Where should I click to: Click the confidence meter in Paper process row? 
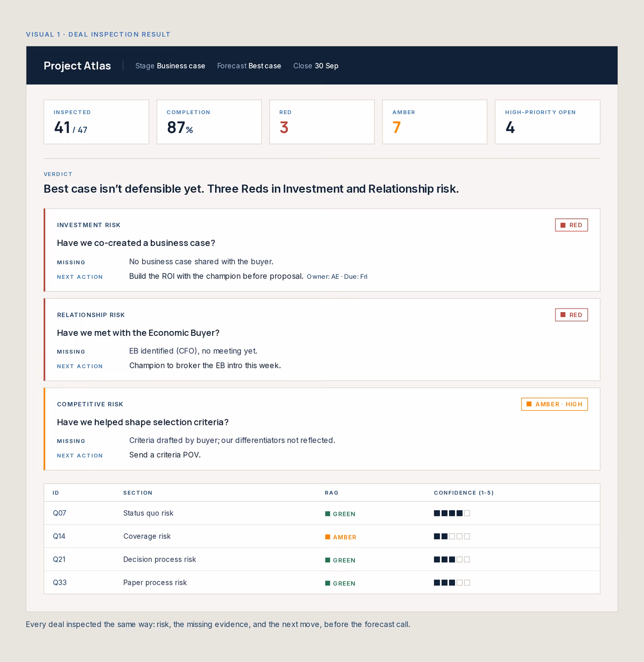pyautogui.click(x=452, y=583)
